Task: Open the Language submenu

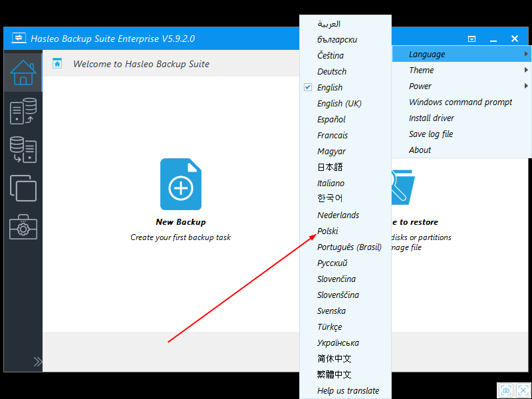Action: coord(462,55)
